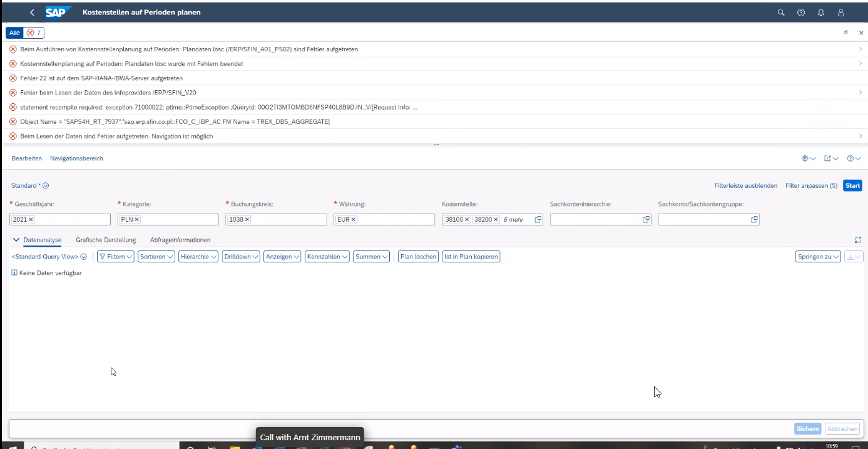Image resolution: width=868 pixels, height=449 pixels.
Task: Expand the Springen zu dropdown
Action: coord(819,257)
